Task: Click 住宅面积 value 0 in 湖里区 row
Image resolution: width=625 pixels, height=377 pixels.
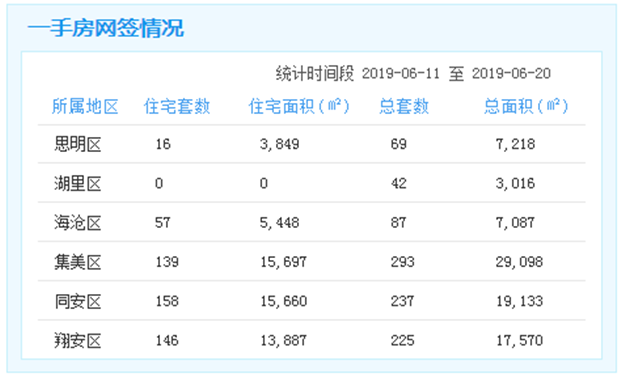Action: pyautogui.click(x=264, y=183)
